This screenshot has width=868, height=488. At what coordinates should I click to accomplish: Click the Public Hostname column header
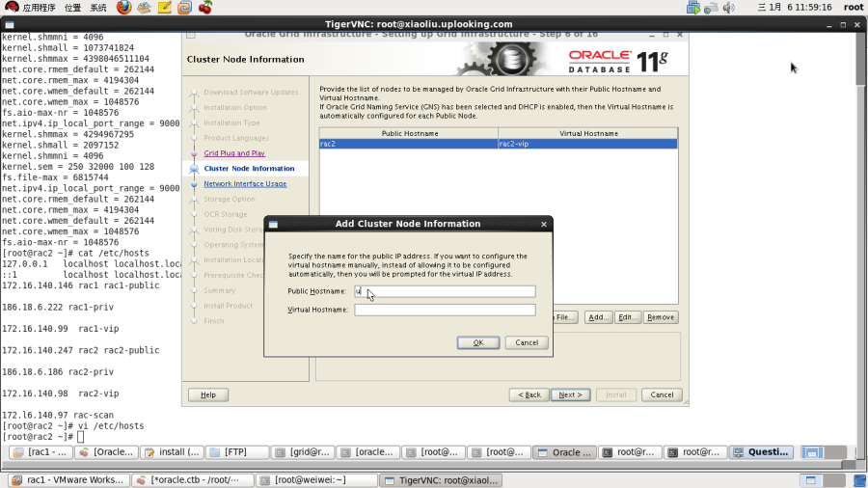pos(409,133)
